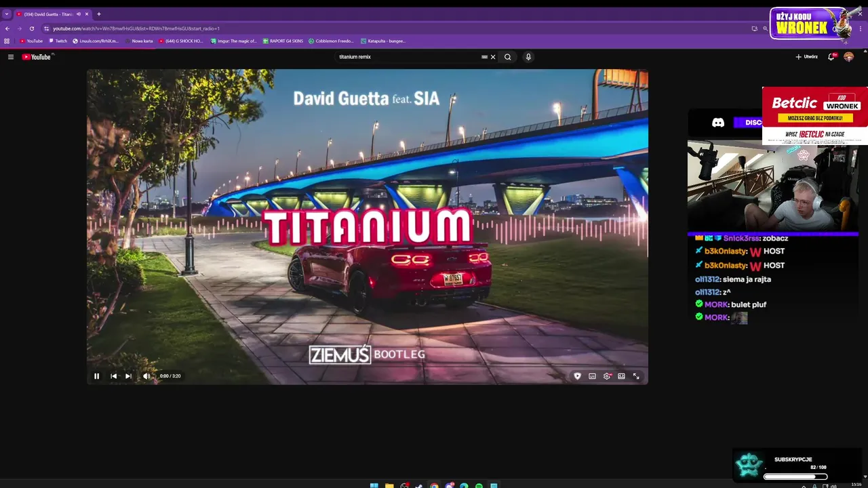Mute the video with speaker icon
868x488 pixels.
coord(146,376)
